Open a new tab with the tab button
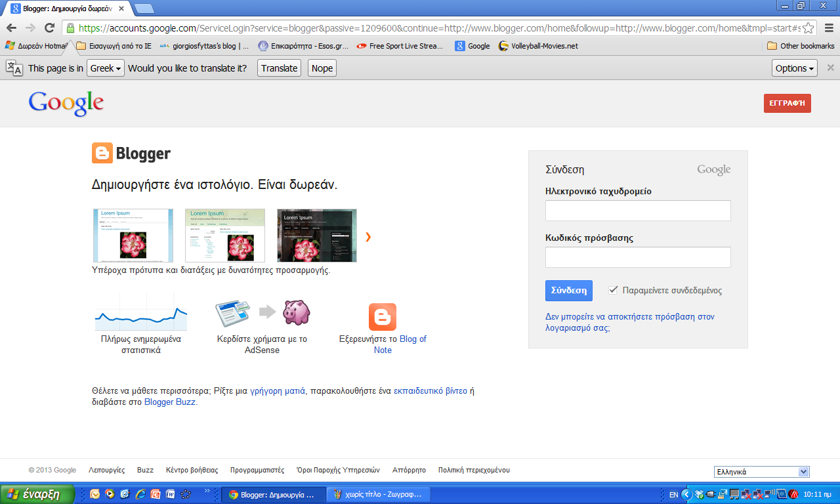Screen dimensions: 840x504 [144, 9]
